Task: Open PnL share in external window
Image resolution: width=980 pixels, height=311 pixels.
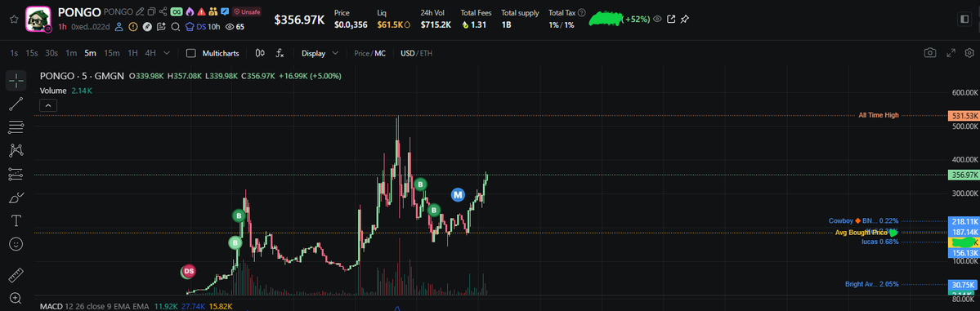Action: tap(671, 20)
